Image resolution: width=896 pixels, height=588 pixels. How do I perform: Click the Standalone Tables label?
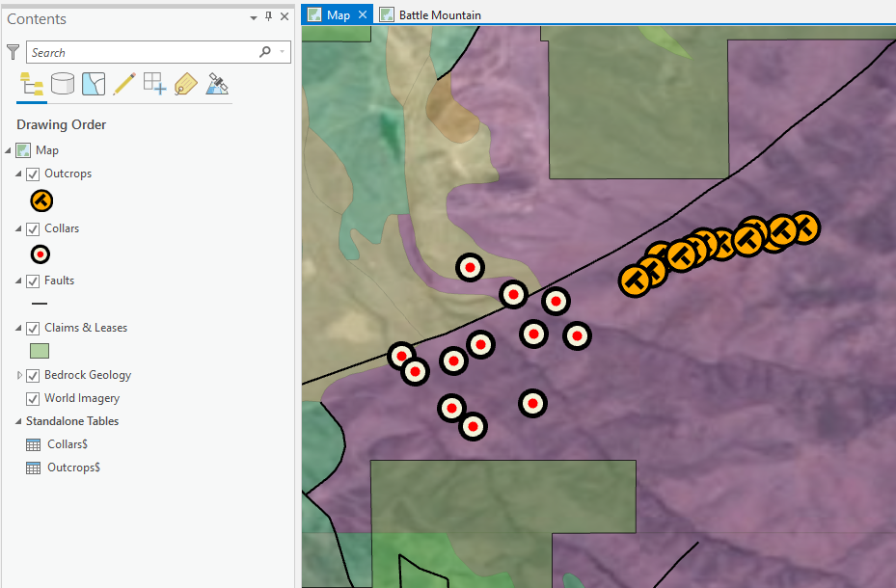click(72, 421)
